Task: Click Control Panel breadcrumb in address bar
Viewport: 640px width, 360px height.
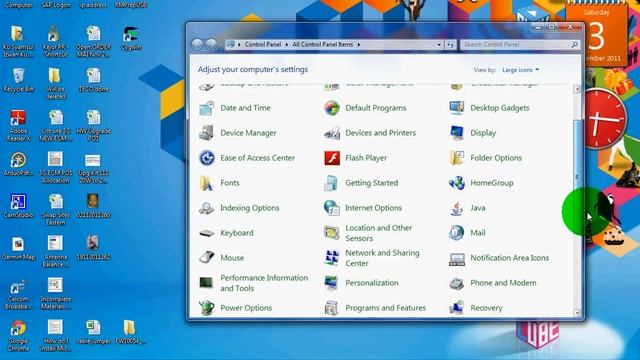Action: 263,44
